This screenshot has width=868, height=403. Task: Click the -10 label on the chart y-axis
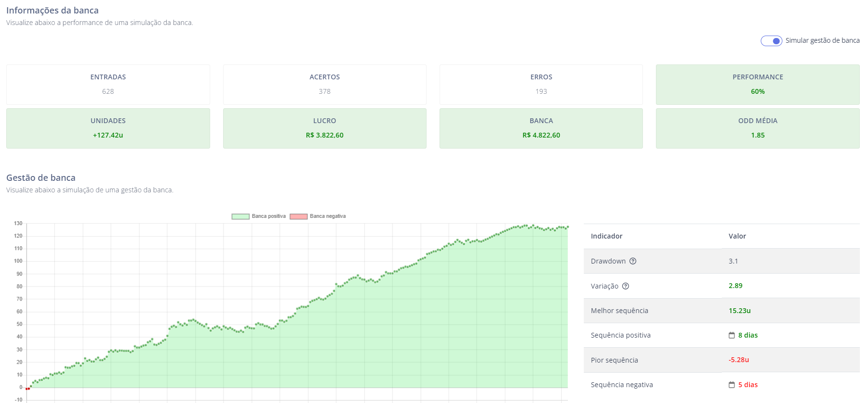tap(18, 400)
